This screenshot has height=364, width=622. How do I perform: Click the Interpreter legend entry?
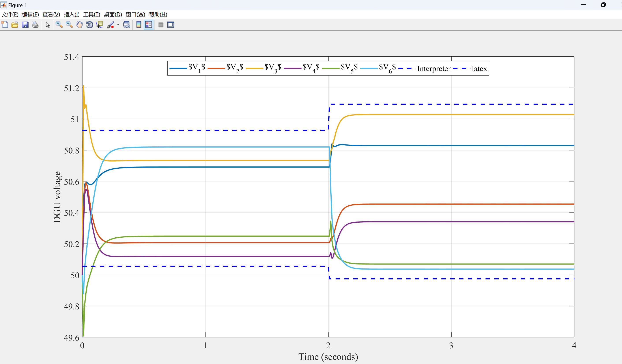[x=424, y=68]
